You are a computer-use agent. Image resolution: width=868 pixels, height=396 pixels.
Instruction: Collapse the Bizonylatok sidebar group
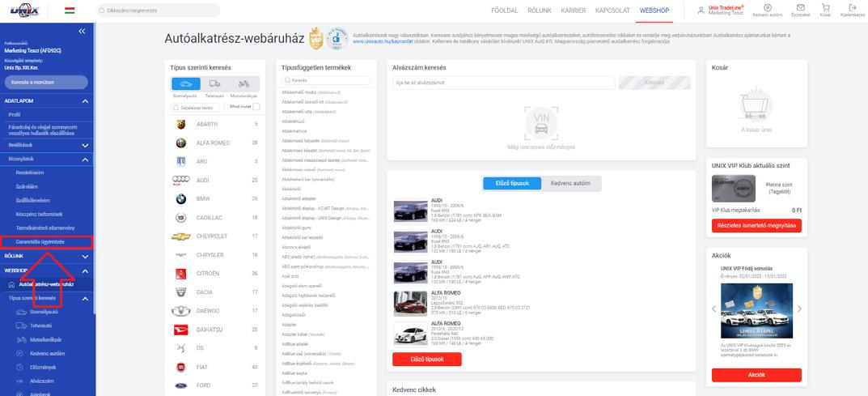coord(85,160)
